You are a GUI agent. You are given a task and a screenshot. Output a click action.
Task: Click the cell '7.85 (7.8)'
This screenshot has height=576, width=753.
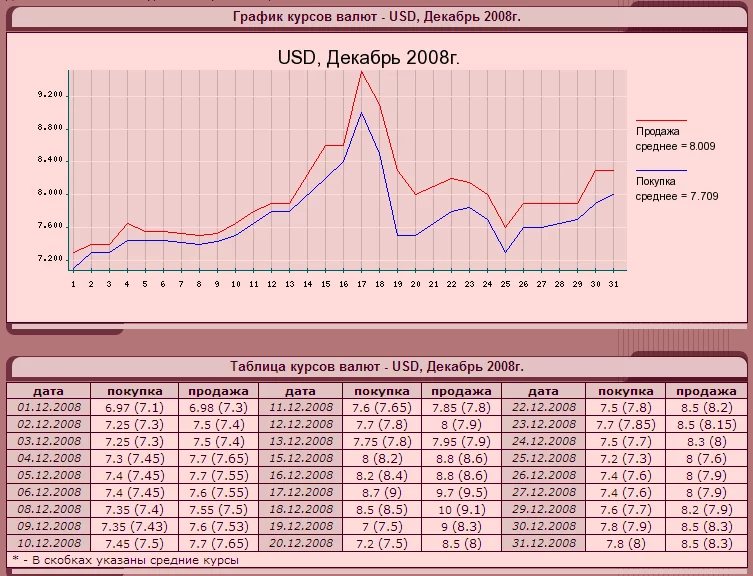[461, 407]
